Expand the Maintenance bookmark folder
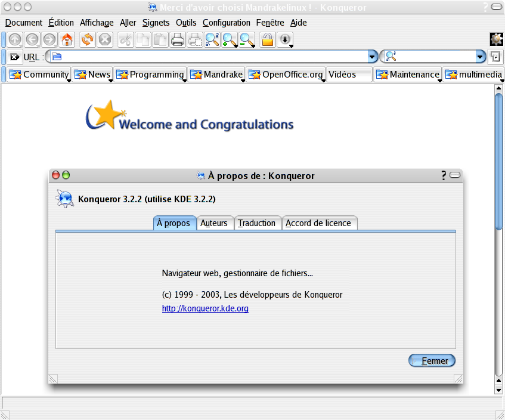The width and height of the screenshot is (505, 420). [408, 75]
